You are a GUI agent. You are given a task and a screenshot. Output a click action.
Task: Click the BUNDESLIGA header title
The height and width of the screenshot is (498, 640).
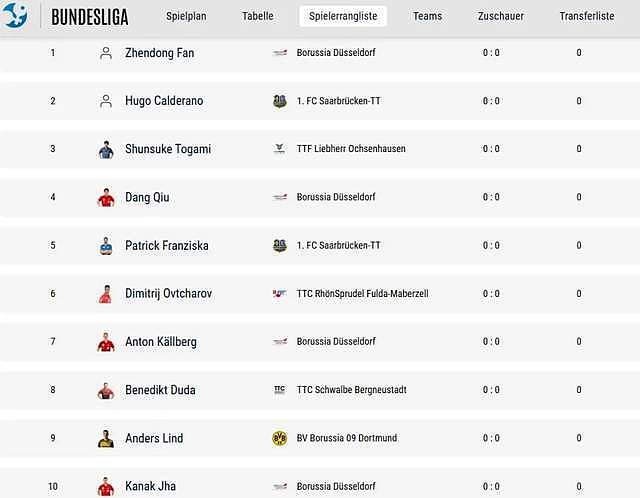(x=90, y=17)
